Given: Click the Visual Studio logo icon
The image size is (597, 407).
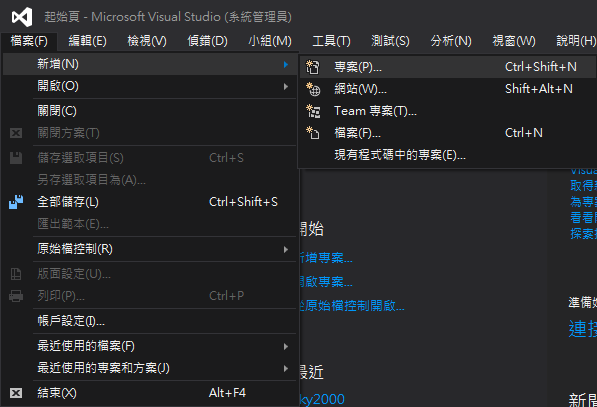Looking at the screenshot, I should pos(22,17).
